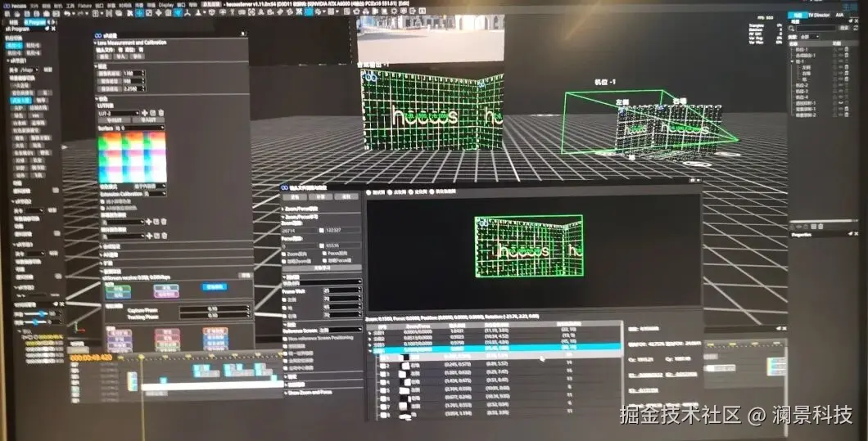Click the /Map dropdown in the xR Program panel
Image resolution: width=868 pixels, height=441 pixels.
click(x=29, y=70)
